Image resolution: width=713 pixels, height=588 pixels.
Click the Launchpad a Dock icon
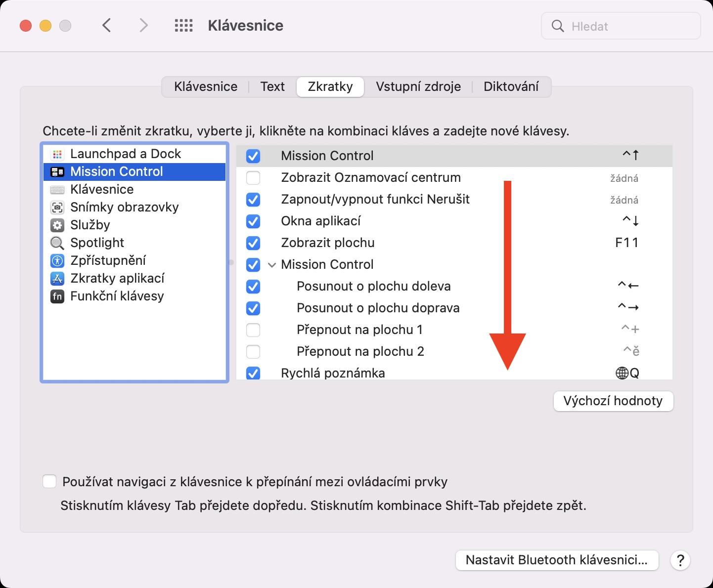click(x=57, y=154)
